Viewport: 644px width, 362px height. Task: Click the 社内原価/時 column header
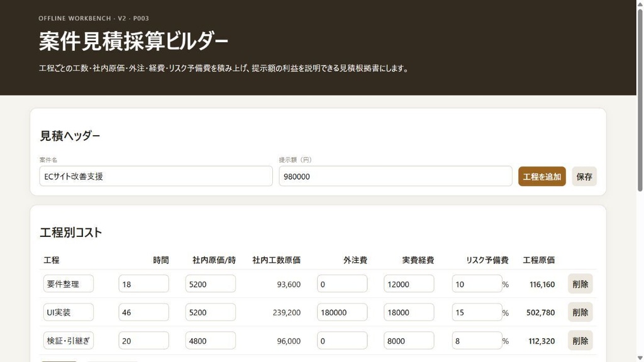[214, 260]
